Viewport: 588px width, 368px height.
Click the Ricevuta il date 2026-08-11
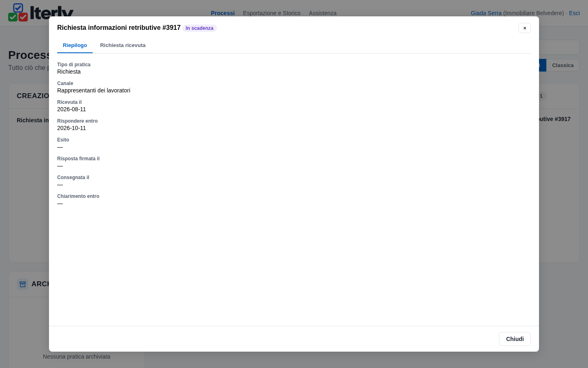tap(71, 109)
